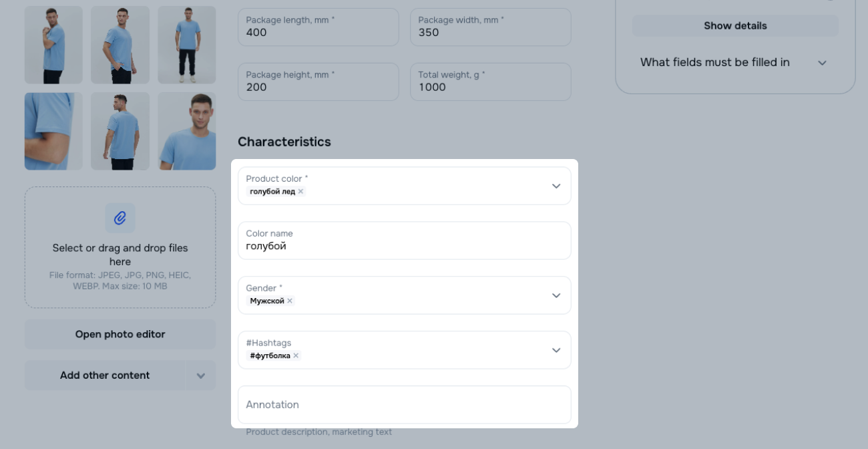Image resolution: width=868 pixels, height=449 pixels.
Task: Open the Gender dropdown chevron
Action: point(556,295)
